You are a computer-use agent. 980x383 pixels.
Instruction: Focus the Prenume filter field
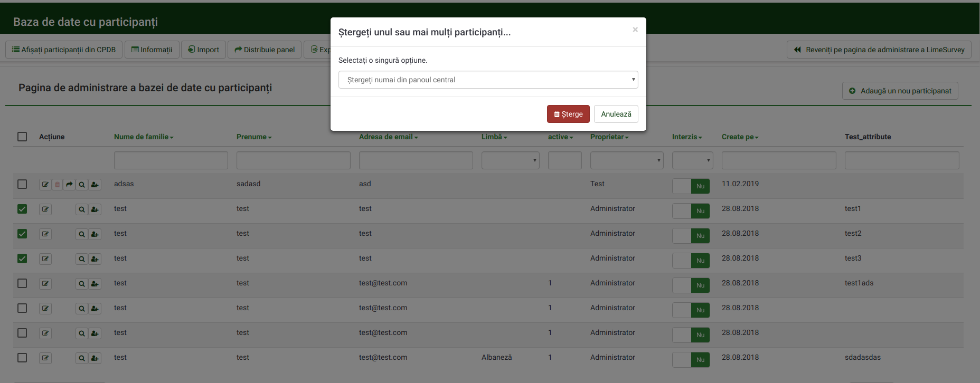click(294, 160)
